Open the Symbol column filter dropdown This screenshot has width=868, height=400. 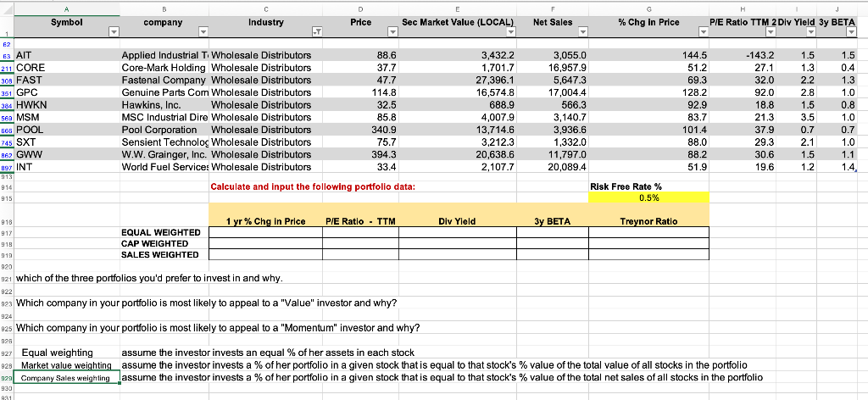[114, 33]
